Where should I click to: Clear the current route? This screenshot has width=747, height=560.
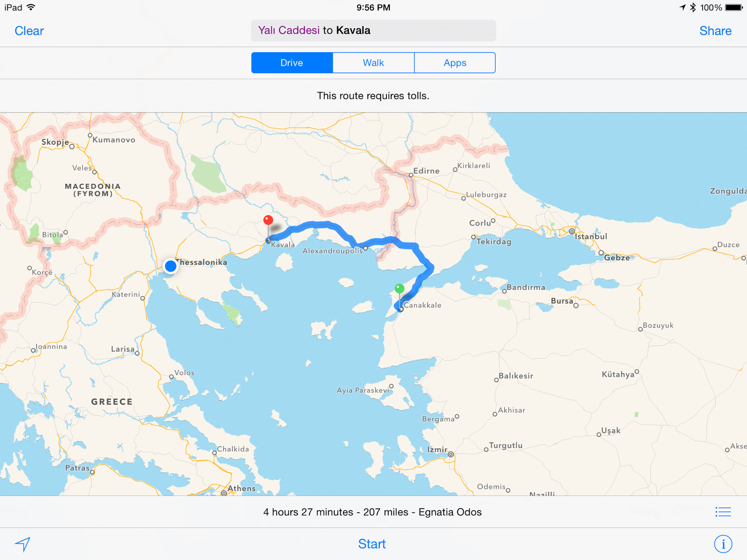tap(29, 31)
